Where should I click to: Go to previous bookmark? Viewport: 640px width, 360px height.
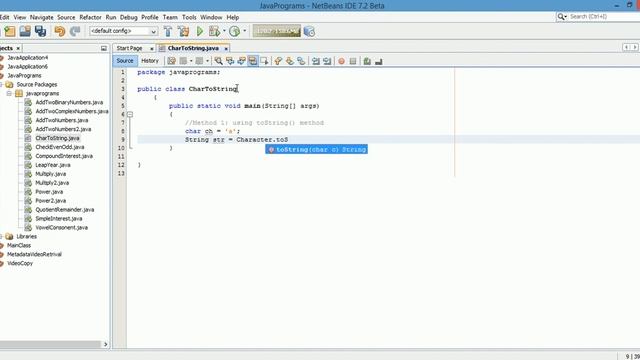point(278,61)
